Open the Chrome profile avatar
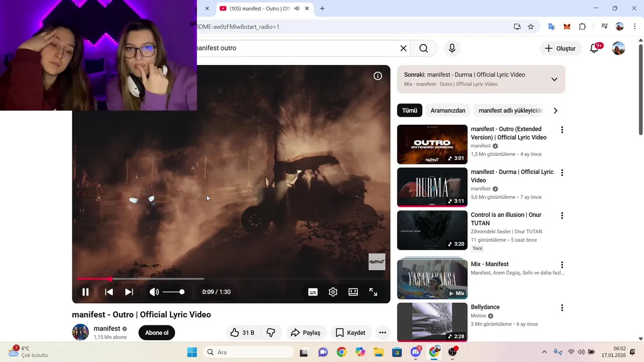The height and width of the screenshot is (362, 644). 620,27
